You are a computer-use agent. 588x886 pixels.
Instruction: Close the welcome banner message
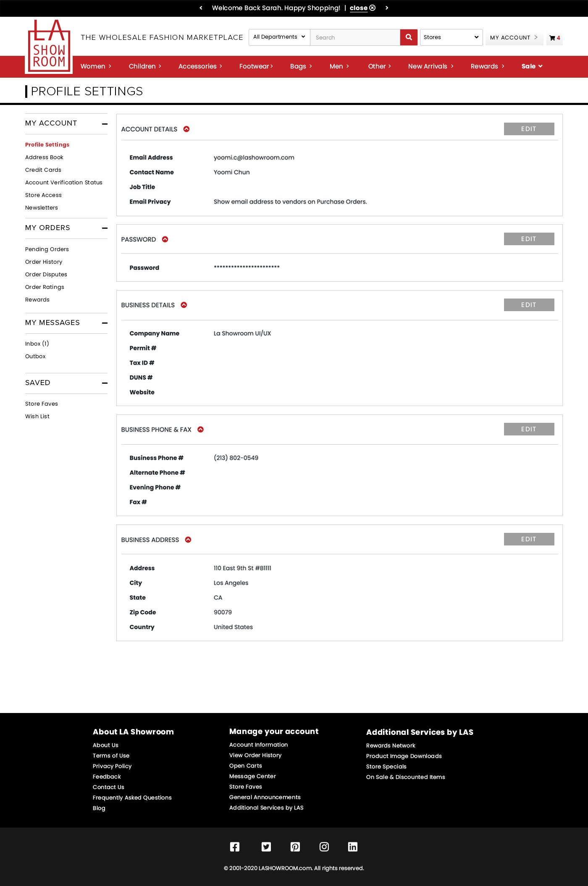click(362, 8)
